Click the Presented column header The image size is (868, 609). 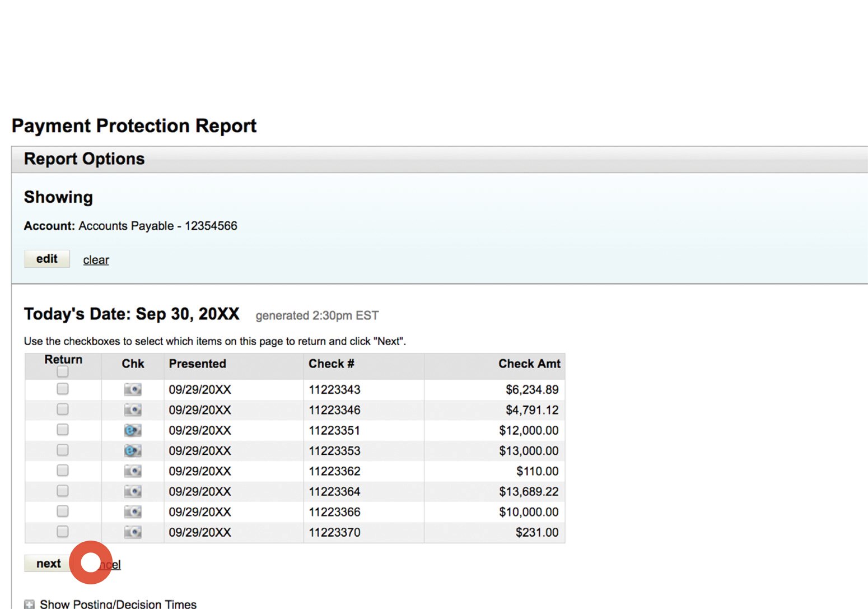pos(197,364)
